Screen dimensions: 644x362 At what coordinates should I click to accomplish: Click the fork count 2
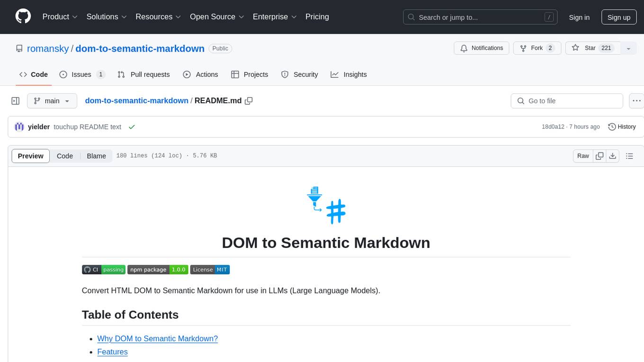[550, 48]
